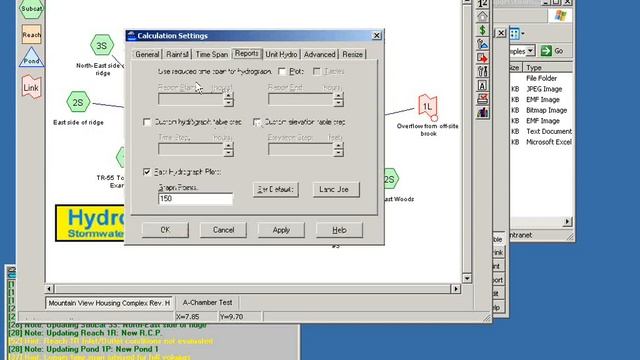Open the A-Chamber Test project tab

pyautogui.click(x=207, y=302)
